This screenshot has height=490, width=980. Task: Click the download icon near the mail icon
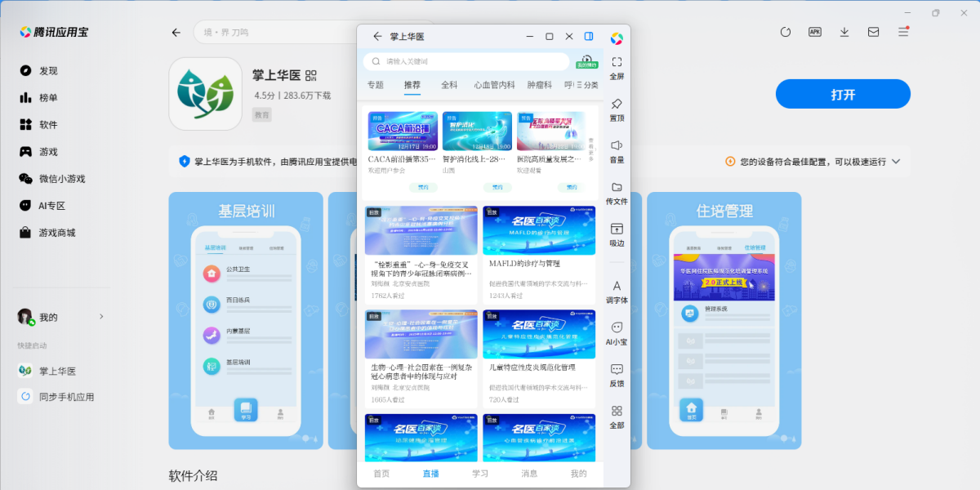844,31
